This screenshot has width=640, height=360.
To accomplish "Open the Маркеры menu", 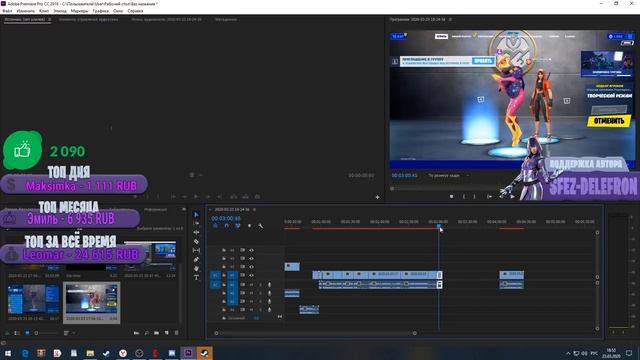I will (79, 11).
